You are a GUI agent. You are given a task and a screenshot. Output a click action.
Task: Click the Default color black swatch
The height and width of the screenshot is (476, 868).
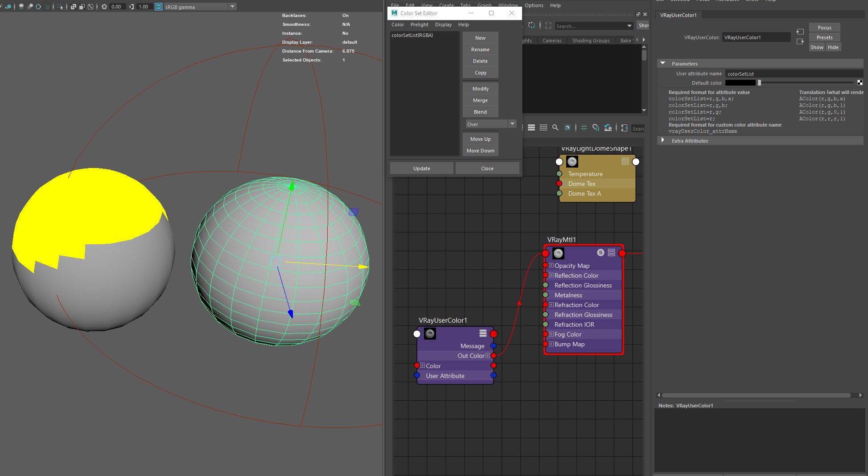tap(740, 83)
